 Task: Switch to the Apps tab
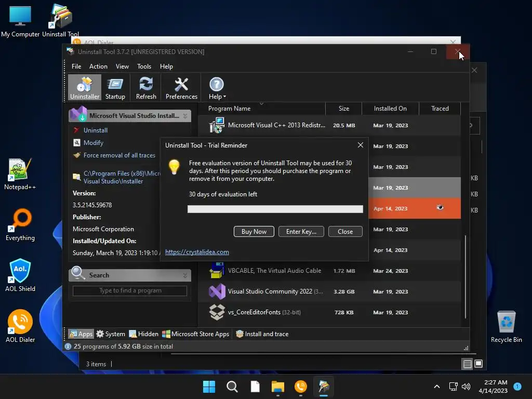click(x=81, y=334)
